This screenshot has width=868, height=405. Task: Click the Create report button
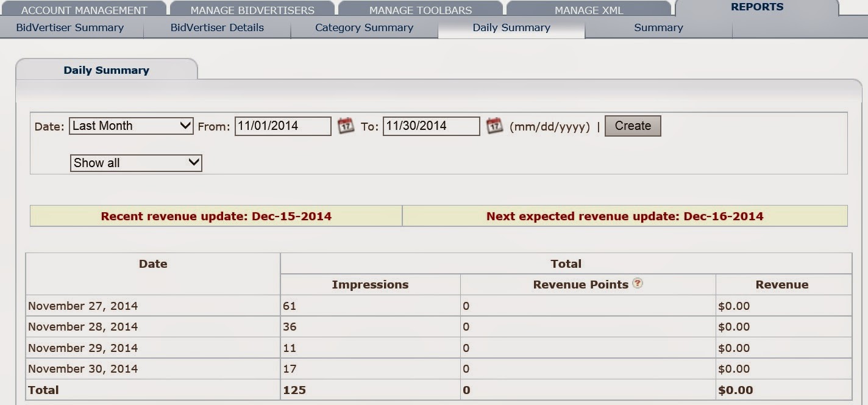[633, 126]
